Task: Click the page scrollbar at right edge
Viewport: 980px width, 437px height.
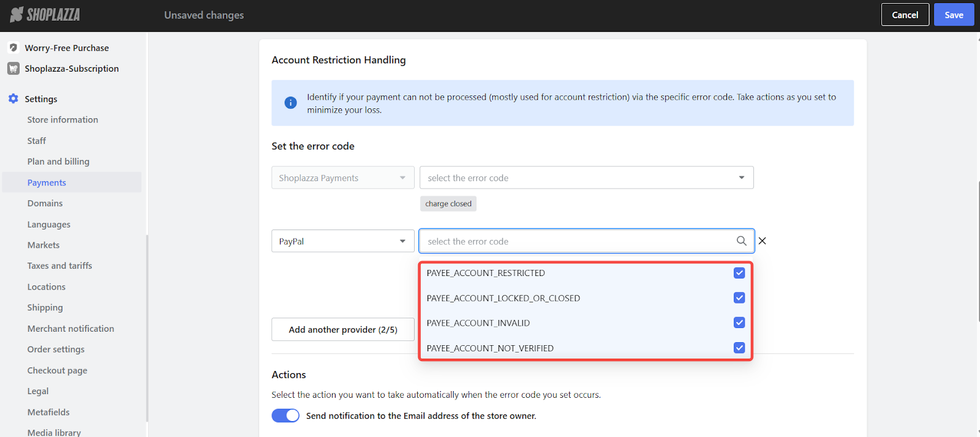Action: click(x=978, y=252)
